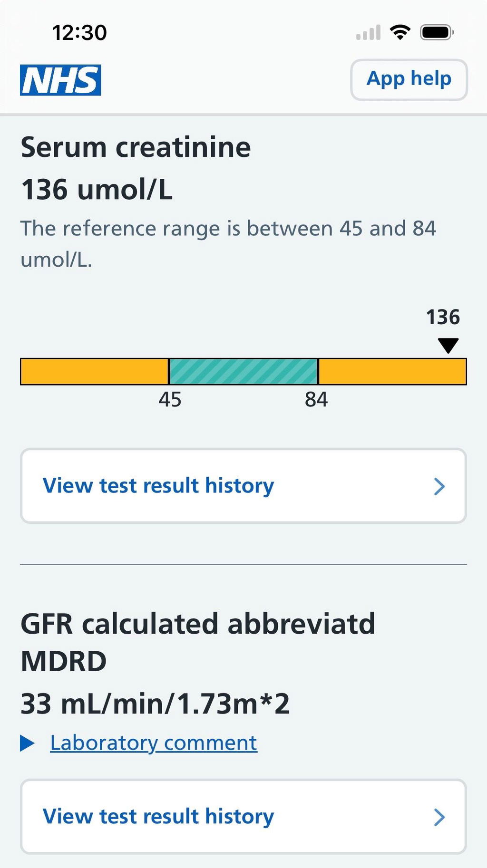The image size is (487, 868).
Task: Click the black 136 marker triangle
Action: [448, 346]
